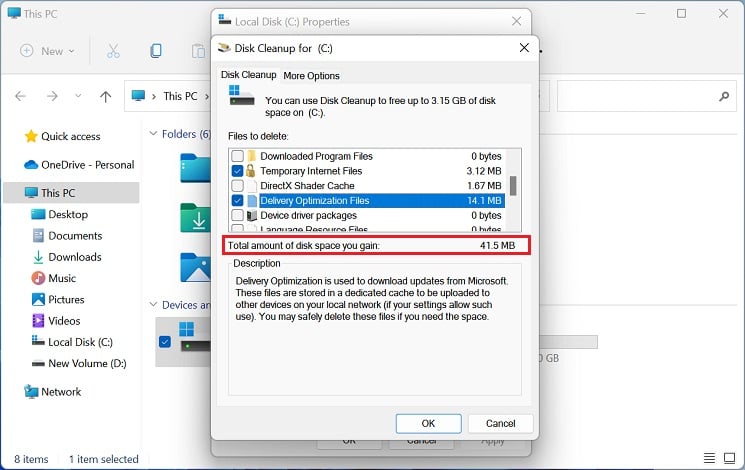Enable the DirectX Shader Cache checkbox

(x=237, y=186)
